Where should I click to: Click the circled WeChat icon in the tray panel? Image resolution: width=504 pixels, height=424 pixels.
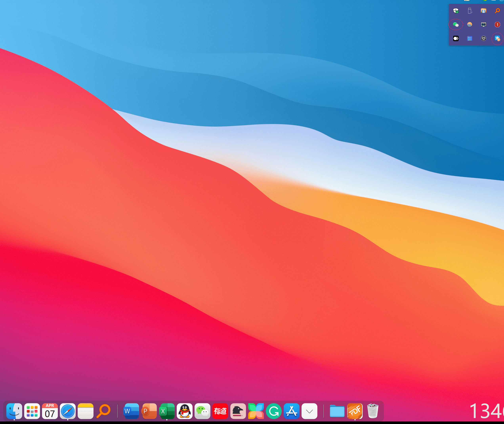(x=455, y=25)
